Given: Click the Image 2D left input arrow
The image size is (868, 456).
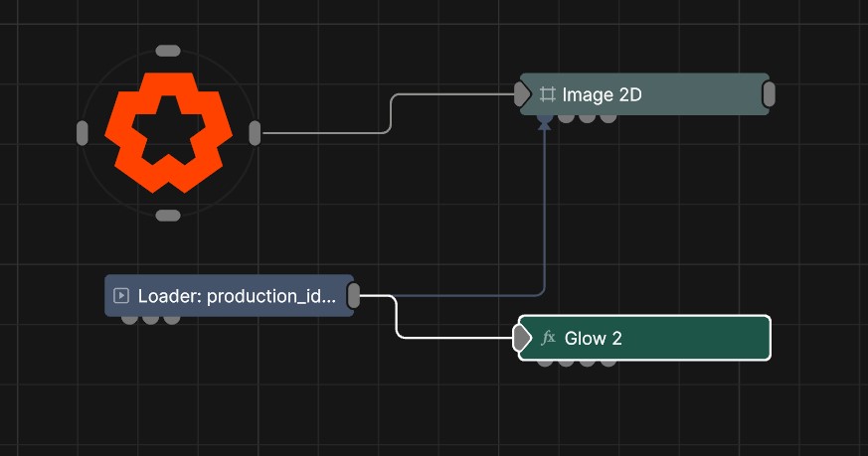Looking at the screenshot, I should click(x=522, y=94).
